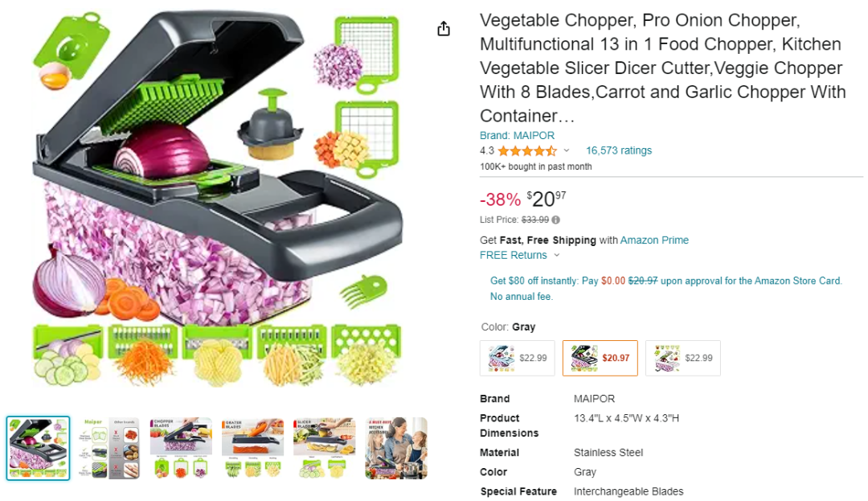
Task: Click the orange star rating icons
Action: [526, 150]
